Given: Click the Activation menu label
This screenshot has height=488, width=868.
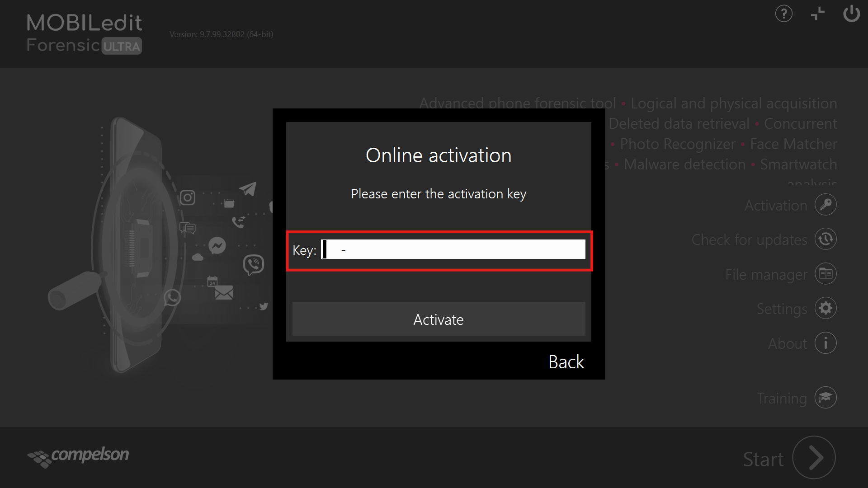Looking at the screenshot, I should (775, 206).
